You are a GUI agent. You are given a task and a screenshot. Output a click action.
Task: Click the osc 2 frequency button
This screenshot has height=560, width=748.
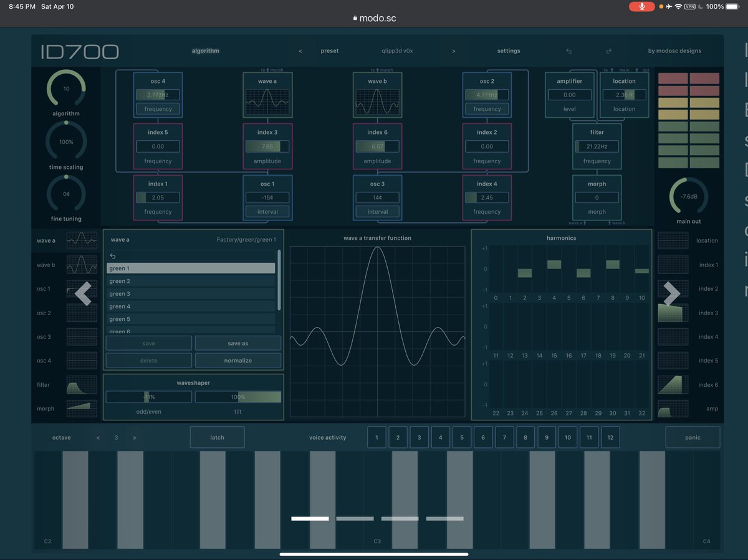487,109
